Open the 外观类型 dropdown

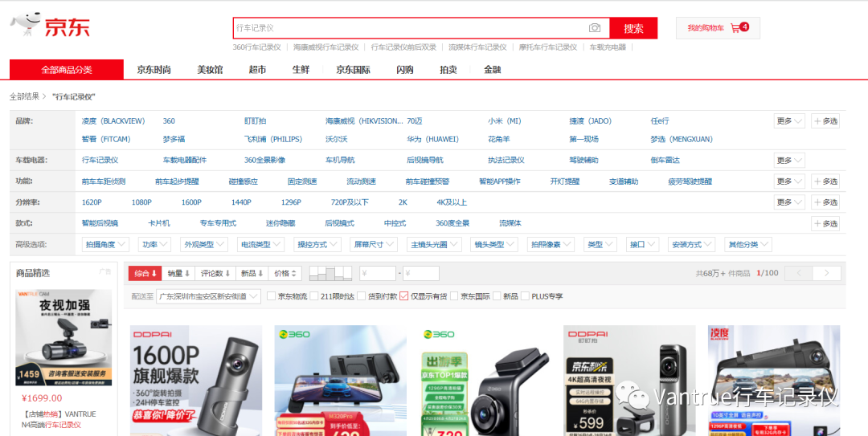(204, 245)
